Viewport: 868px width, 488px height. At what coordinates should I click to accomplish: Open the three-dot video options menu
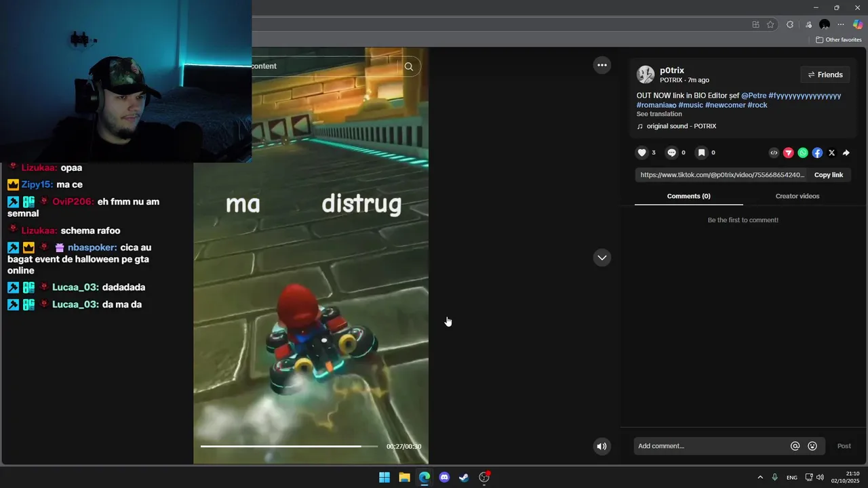coord(601,65)
